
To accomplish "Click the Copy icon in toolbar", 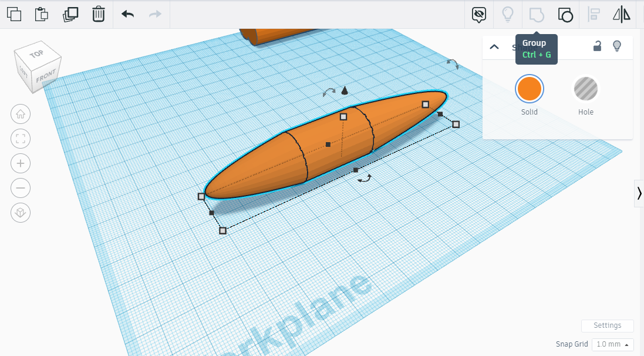I will [x=14, y=14].
